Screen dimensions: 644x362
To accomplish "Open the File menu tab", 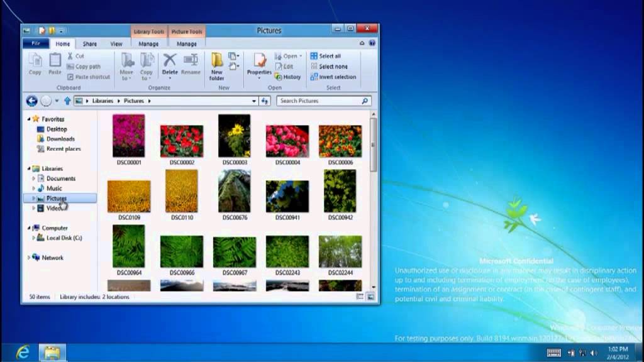I will tap(36, 43).
